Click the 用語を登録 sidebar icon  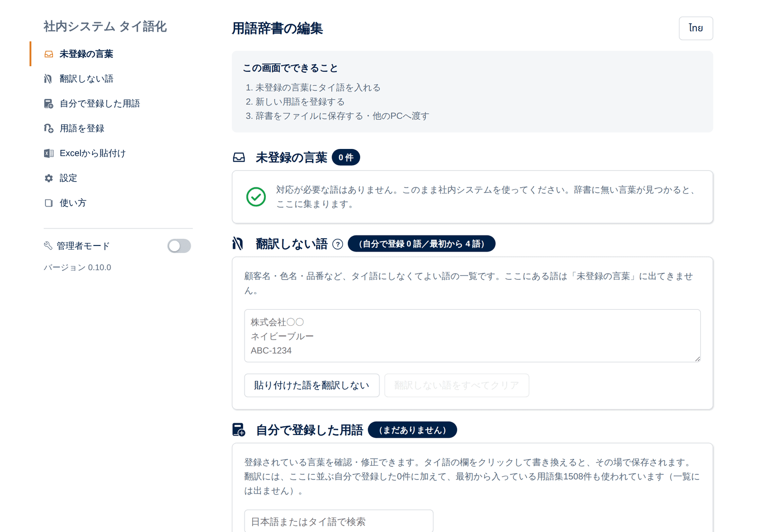pyautogui.click(x=49, y=129)
